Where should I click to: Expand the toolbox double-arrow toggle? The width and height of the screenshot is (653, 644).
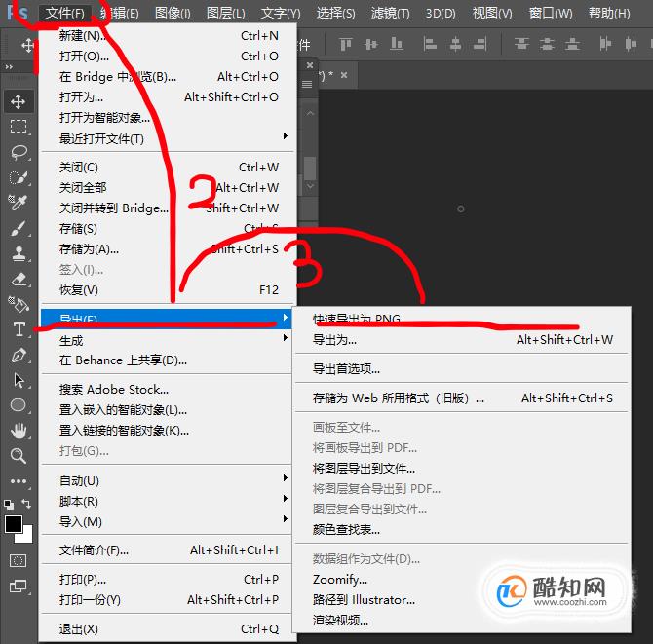9,66
